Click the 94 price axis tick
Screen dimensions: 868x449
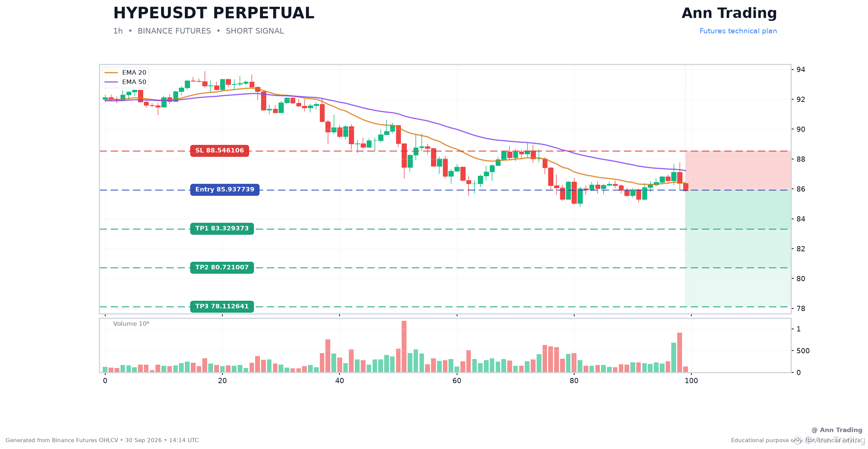pyautogui.click(x=801, y=70)
